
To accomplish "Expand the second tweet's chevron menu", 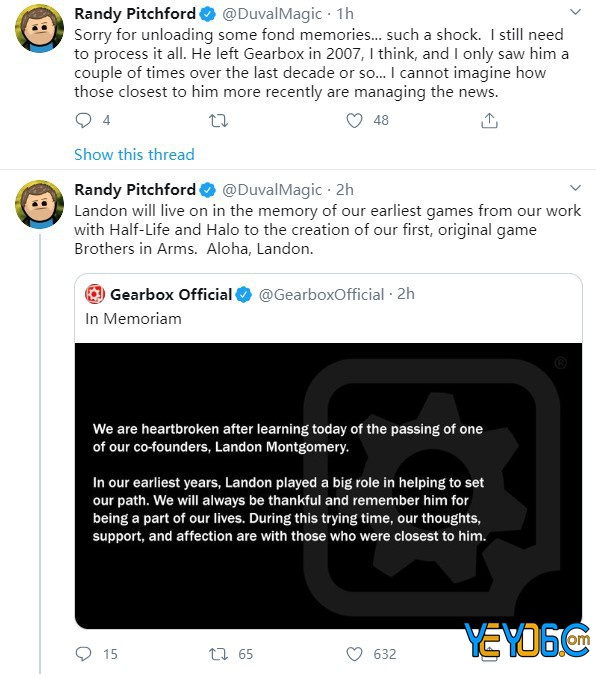I will [575, 188].
